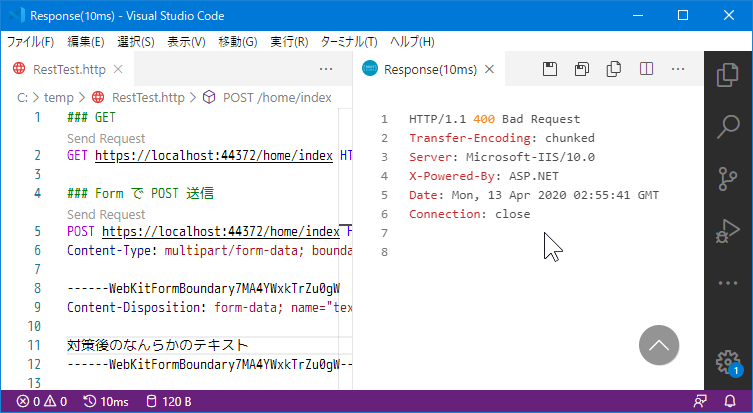Click line number 8 in the response editor
Image resolution: width=753 pixels, height=413 pixels.
384,252
